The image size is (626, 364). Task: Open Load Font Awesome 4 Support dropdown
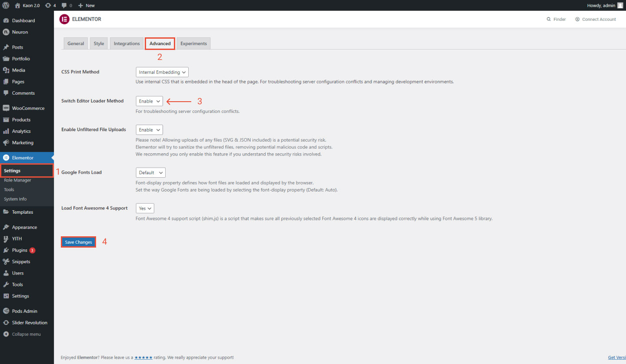tap(145, 208)
